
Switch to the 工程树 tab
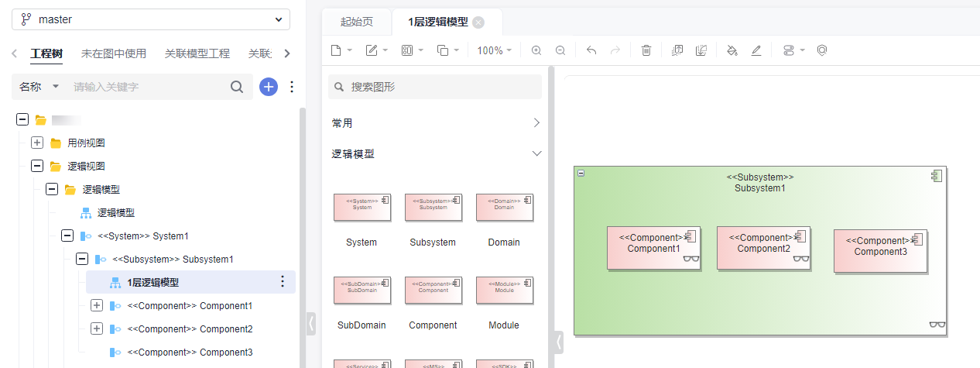pyautogui.click(x=46, y=53)
